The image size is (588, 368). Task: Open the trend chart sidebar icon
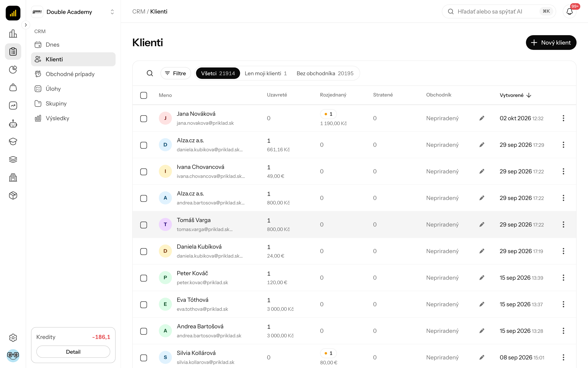pos(13,106)
